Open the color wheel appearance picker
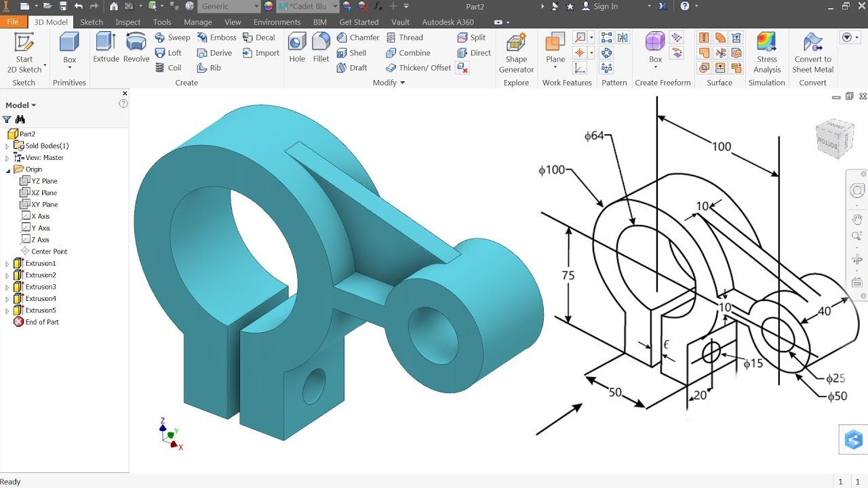This screenshot has height=488, width=868. (x=269, y=6)
